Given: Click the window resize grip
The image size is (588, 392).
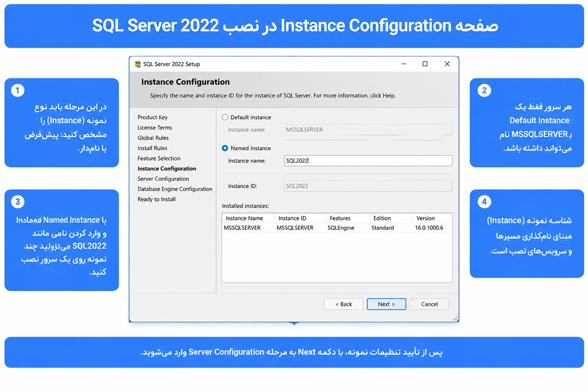Looking at the screenshot, I should [456, 318].
